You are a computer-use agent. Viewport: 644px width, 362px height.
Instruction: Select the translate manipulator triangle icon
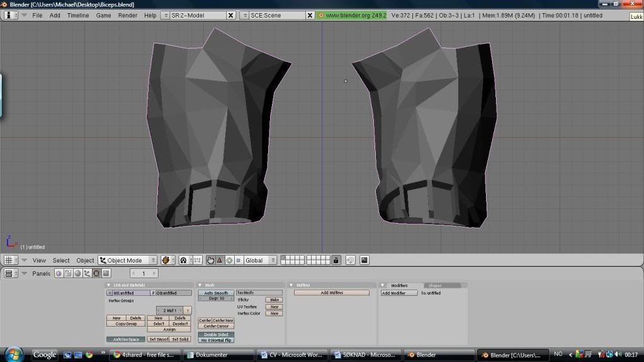[219, 260]
